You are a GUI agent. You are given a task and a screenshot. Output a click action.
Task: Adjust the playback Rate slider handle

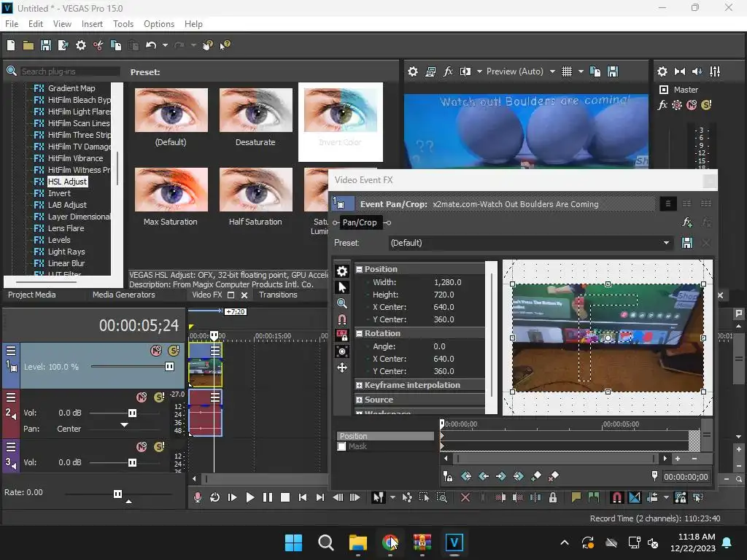(x=117, y=494)
